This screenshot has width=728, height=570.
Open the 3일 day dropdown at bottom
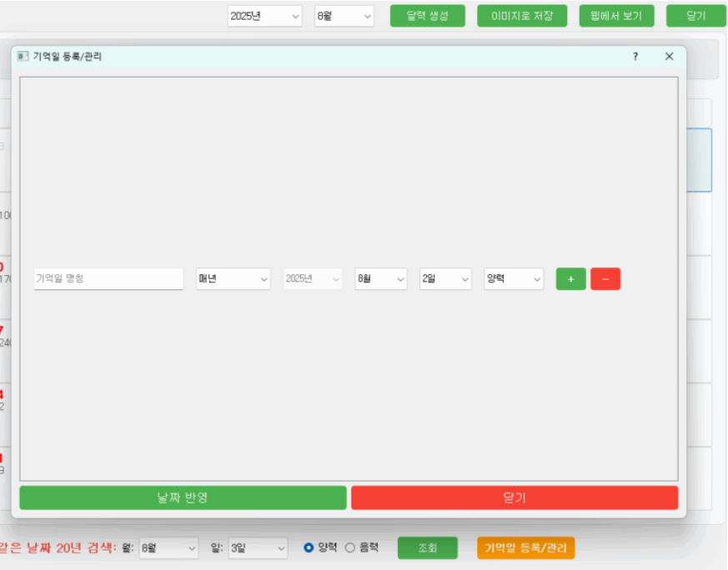click(x=257, y=547)
